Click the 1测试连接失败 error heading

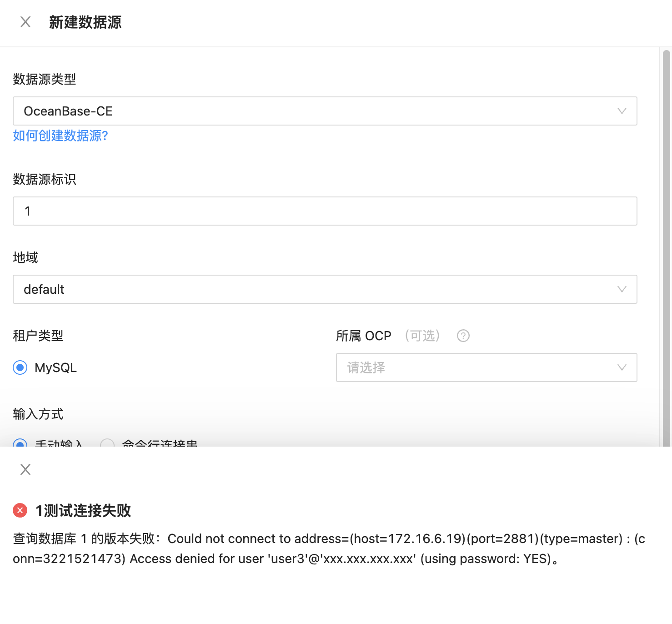(x=83, y=510)
